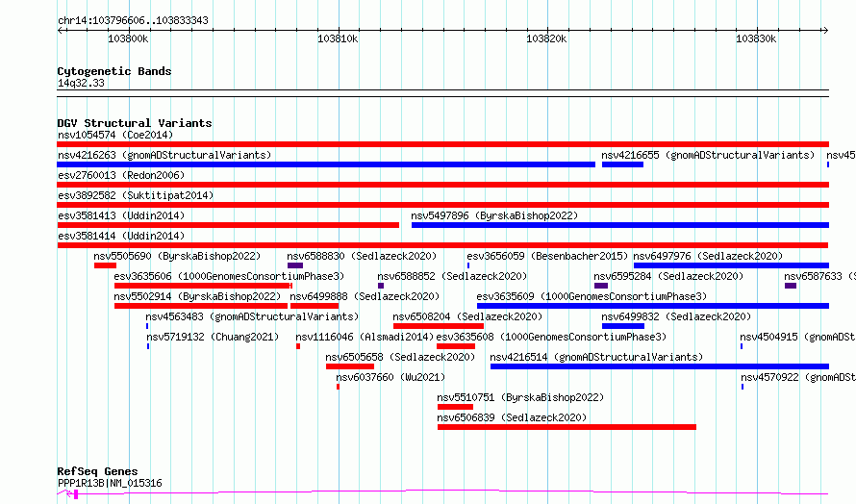Open nsv5505690 (ByrskaBishop2022) label
The width and height of the screenshot is (856, 504).
point(177,256)
